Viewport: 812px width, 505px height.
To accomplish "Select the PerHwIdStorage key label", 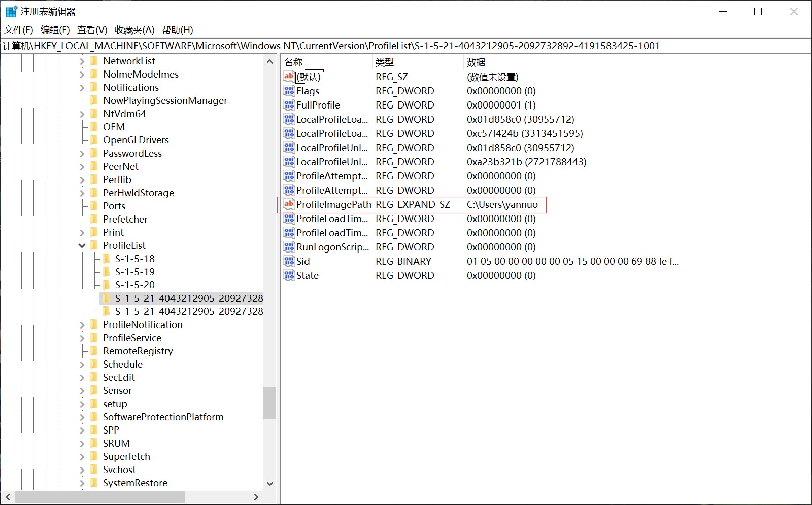I will 139,193.
